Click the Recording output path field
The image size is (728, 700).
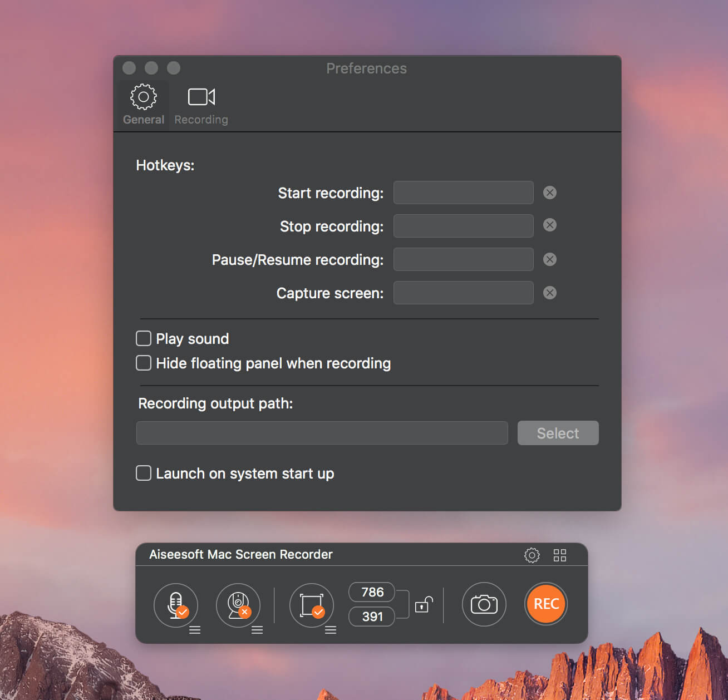[322, 433]
